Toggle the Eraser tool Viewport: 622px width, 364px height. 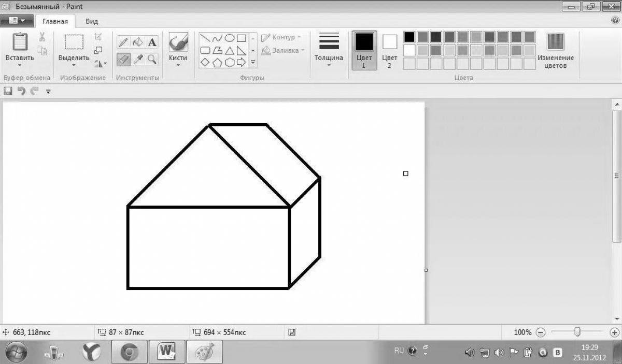click(x=123, y=59)
